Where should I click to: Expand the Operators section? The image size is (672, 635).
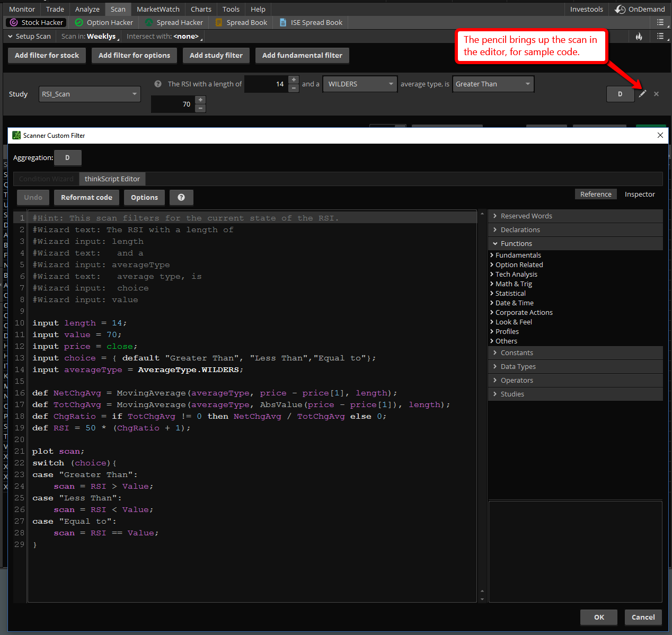click(575, 380)
